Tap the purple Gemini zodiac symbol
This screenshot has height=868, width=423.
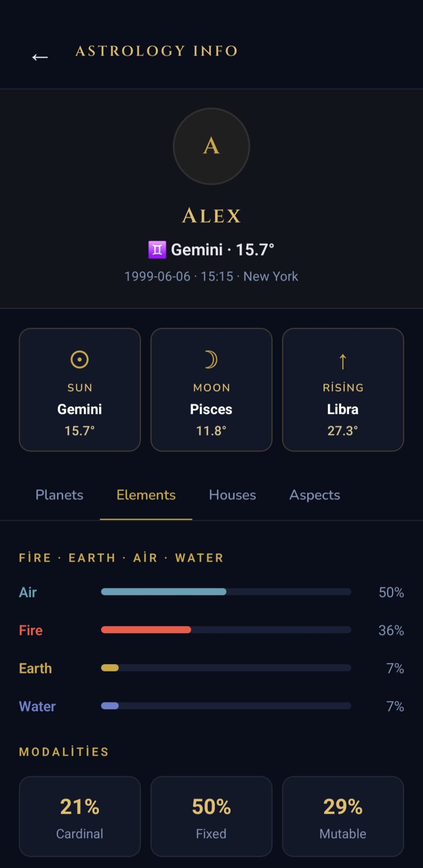(157, 250)
